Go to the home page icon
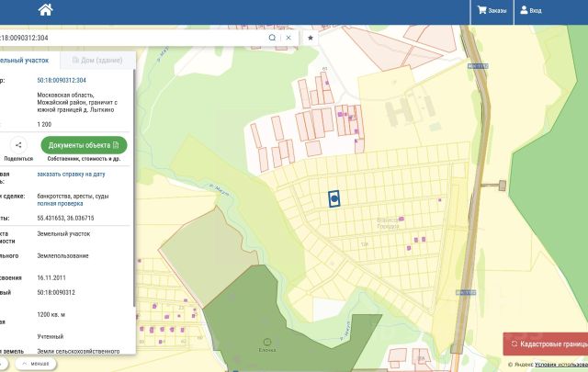 (45, 10)
